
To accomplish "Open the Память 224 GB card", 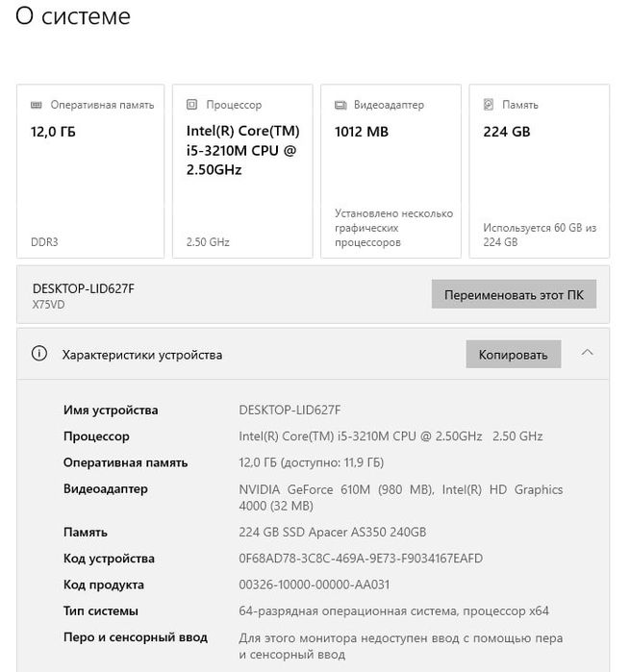I will pyautogui.click(x=540, y=171).
